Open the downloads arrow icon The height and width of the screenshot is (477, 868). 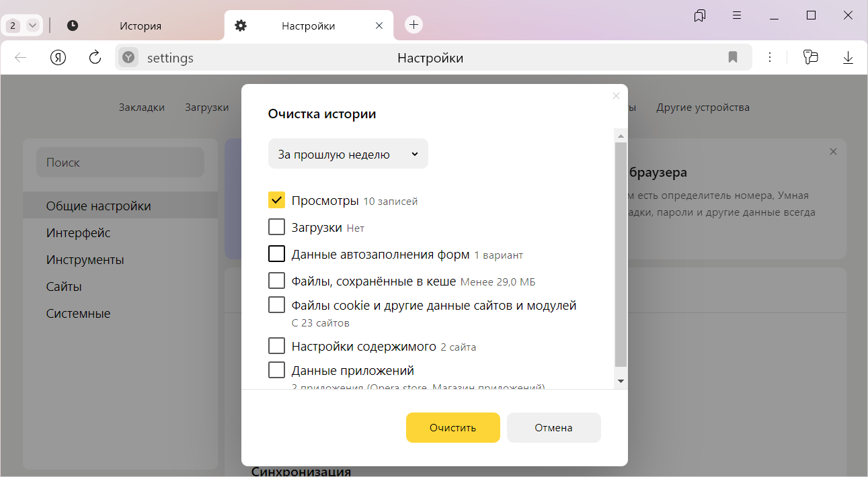[848, 58]
